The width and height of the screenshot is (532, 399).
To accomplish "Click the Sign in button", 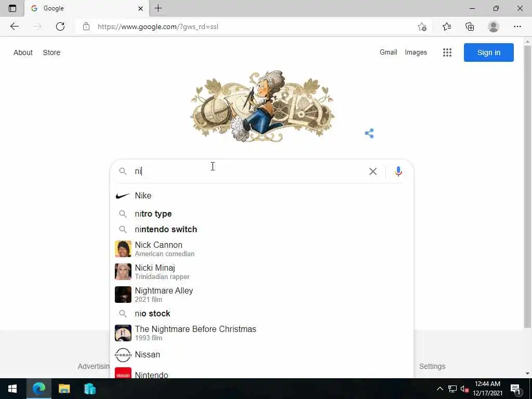I will (x=488, y=52).
